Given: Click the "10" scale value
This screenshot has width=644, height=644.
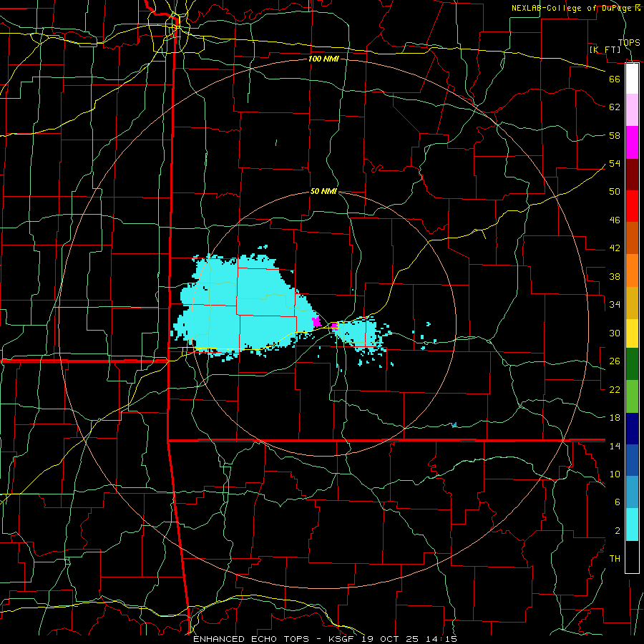Looking at the screenshot, I should pos(615,474).
